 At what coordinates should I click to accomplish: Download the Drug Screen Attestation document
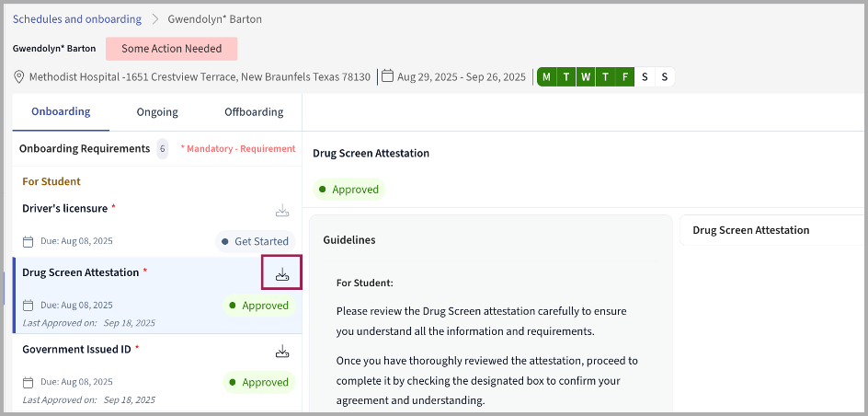pos(282,273)
